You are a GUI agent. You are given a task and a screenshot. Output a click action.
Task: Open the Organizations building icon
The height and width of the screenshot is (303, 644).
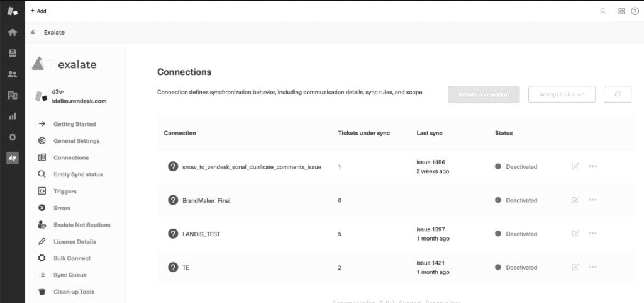click(13, 95)
